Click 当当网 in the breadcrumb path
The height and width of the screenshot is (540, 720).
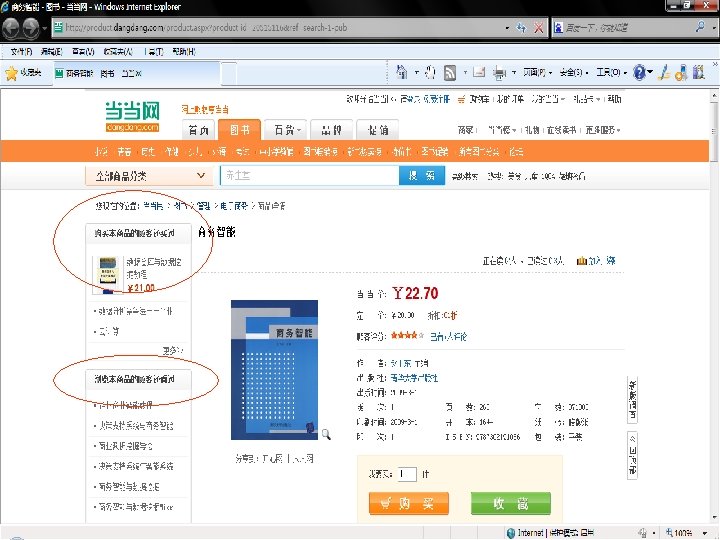pyautogui.click(x=153, y=206)
